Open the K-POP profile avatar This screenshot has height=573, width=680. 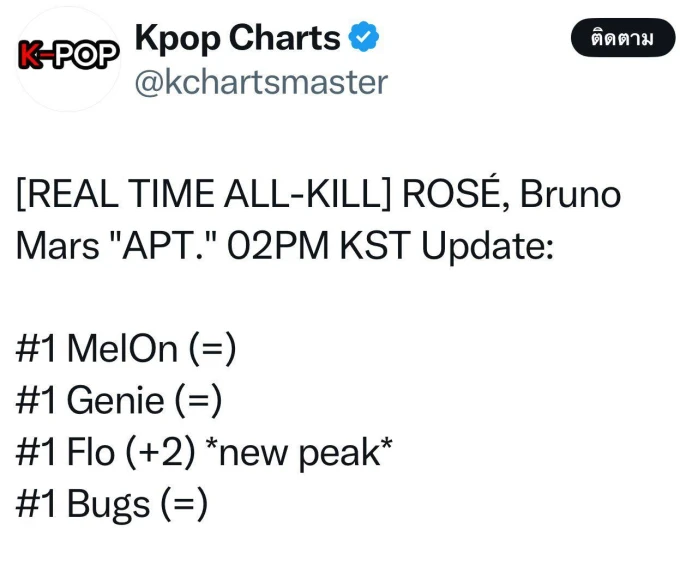point(68,59)
